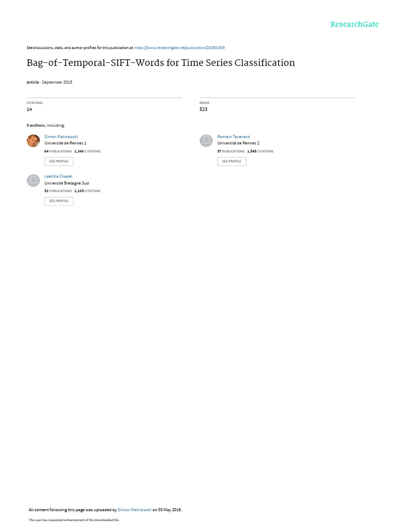Click Laetitia Chapel's placeholder avatar
This screenshot has height=532, width=399.
pyautogui.click(x=33, y=180)
